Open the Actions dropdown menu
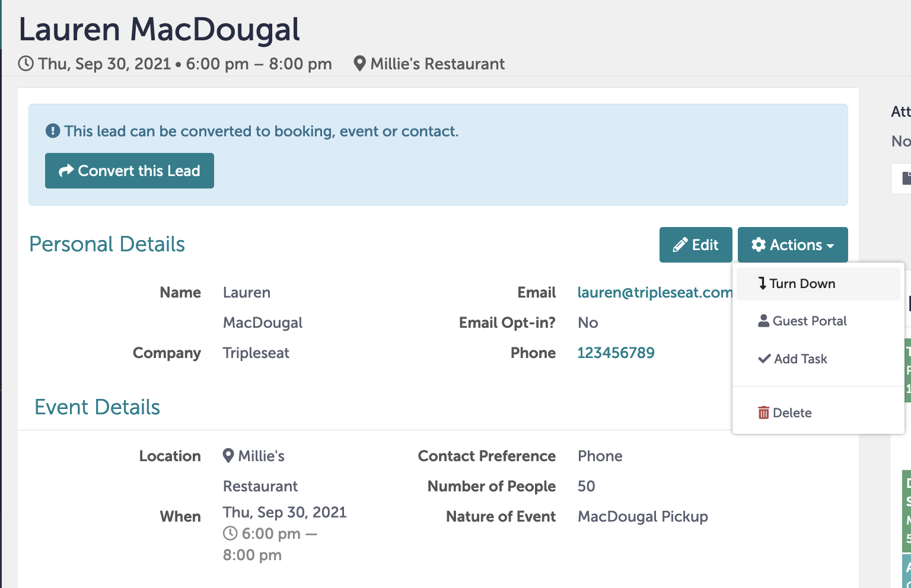 (x=792, y=245)
